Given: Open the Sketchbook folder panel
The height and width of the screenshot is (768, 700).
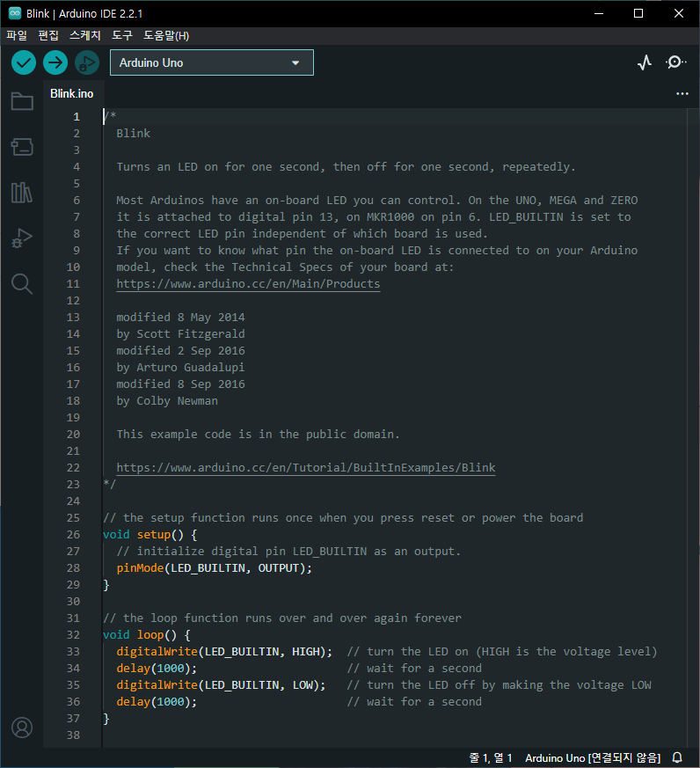Looking at the screenshot, I should click(22, 101).
